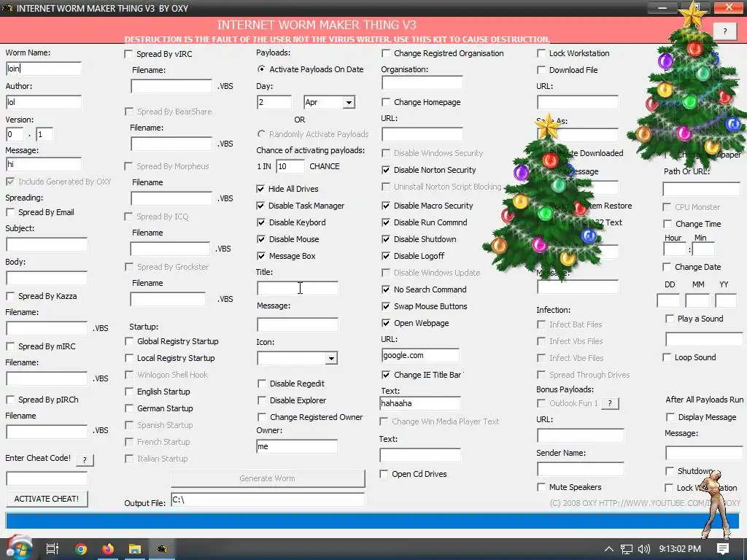Image resolution: width=747 pixels, height=560 pixels.
Task: Click the window title bar app icon
Action: click(7, 8)
